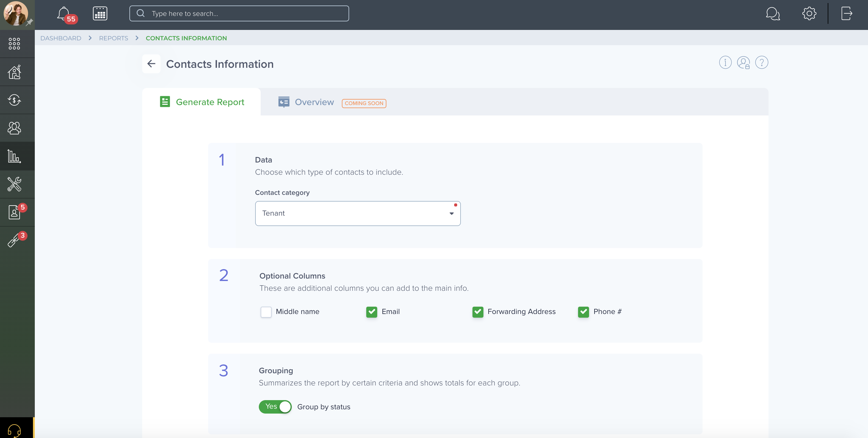868x438 pixels.
Task: Open the help question mark icon
Action: [x=761, y=62]
